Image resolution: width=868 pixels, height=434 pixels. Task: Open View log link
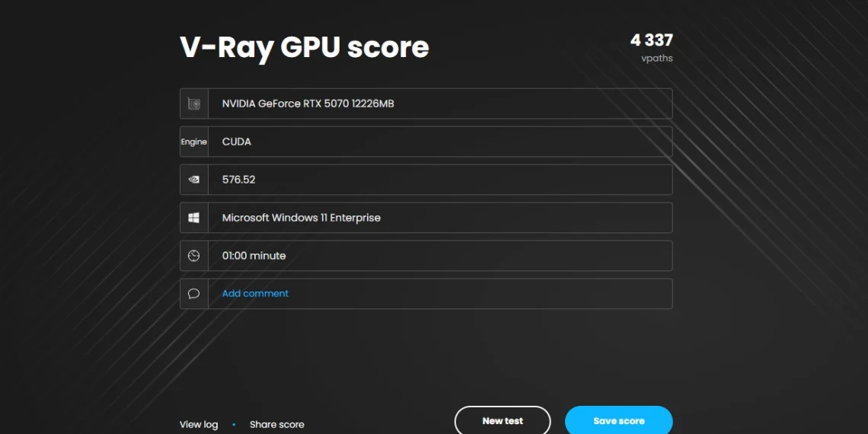[199, 425]
